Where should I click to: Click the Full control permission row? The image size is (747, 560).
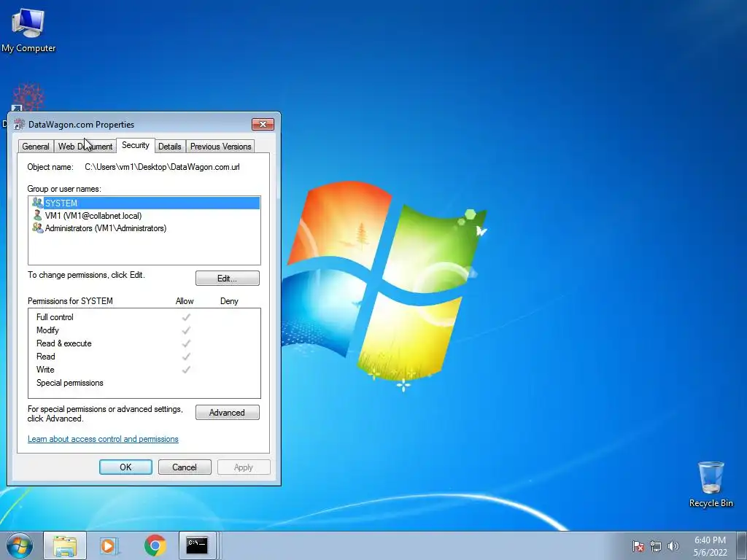tap(144, 317)
